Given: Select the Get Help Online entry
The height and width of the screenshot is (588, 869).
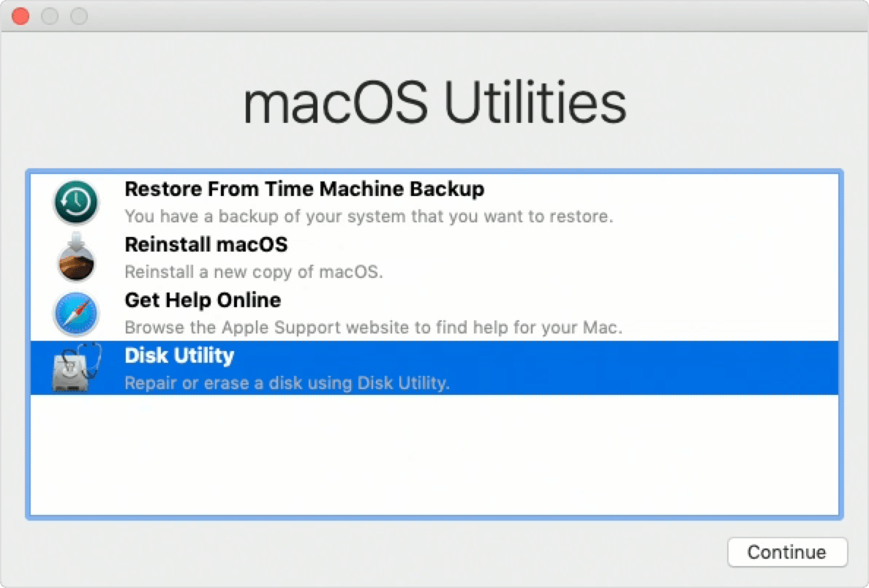Looking at the screenshot, I should click(x=203, y=300).
